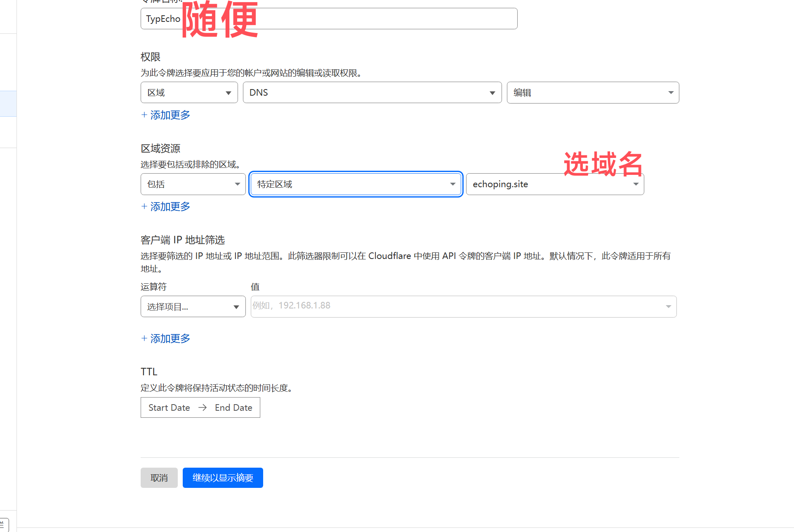
Task: Click 添加更多 under IP address filtering
Action: (x=170, y=339)
